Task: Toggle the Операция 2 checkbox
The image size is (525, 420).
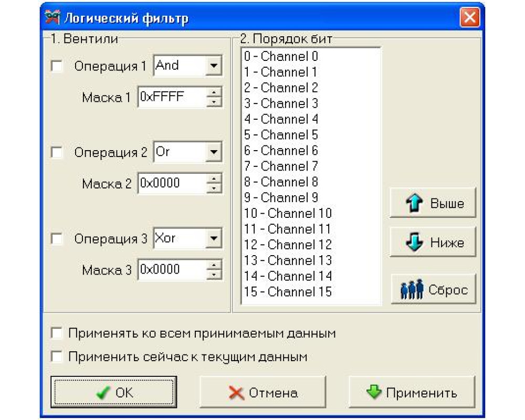Action: click(57, 153)
